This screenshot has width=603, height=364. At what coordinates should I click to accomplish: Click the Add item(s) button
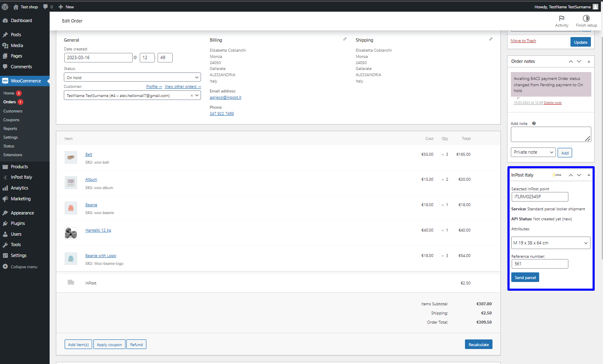click(x=78, y=344)
